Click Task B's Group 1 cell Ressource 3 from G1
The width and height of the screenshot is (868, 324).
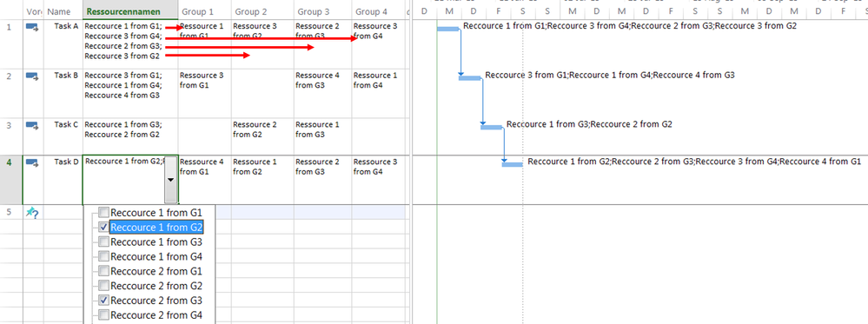pos(205,93)
